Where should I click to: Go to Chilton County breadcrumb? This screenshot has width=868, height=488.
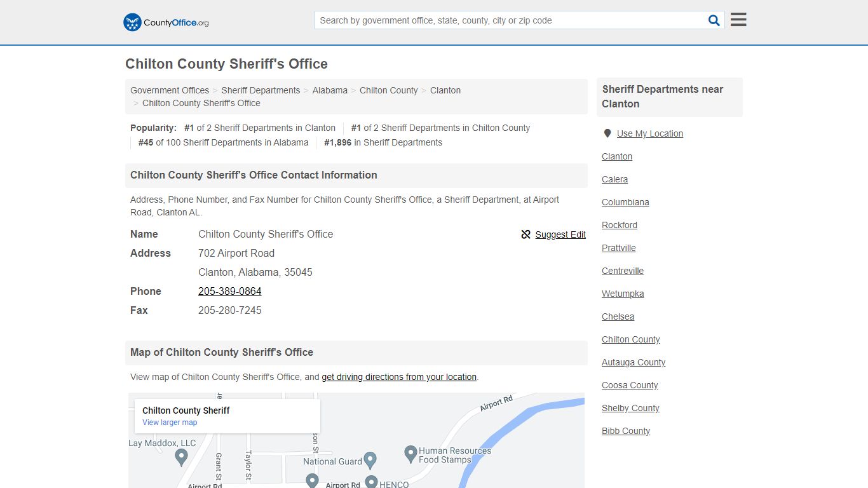coord(389,90)
